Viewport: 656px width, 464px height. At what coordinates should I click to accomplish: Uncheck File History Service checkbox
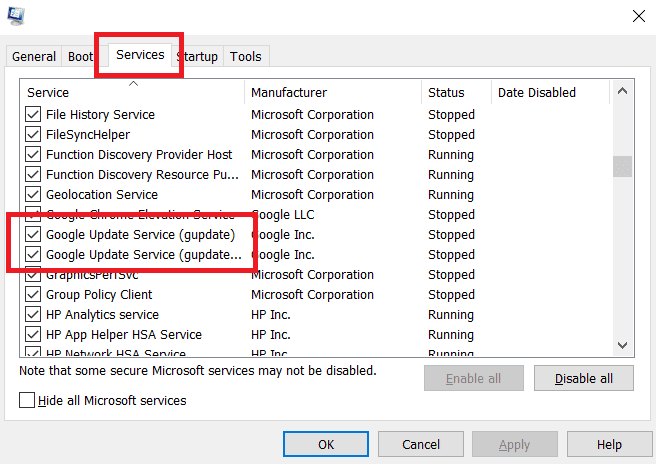[33, 114]
